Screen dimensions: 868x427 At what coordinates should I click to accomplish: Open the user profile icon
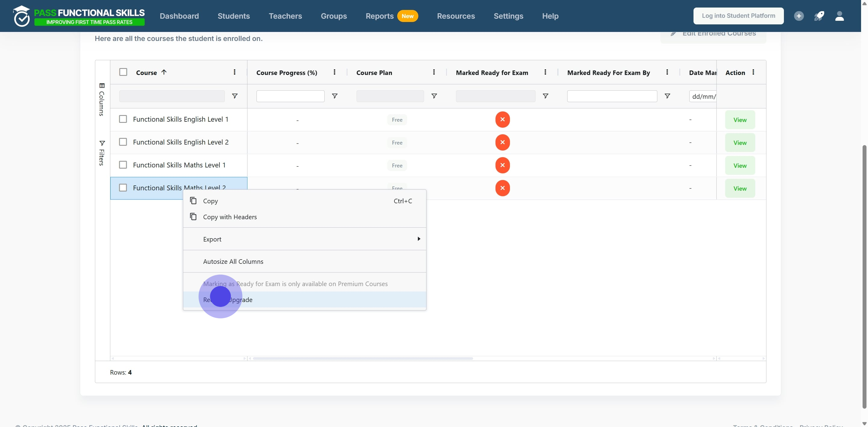click(x=839, y=16)
